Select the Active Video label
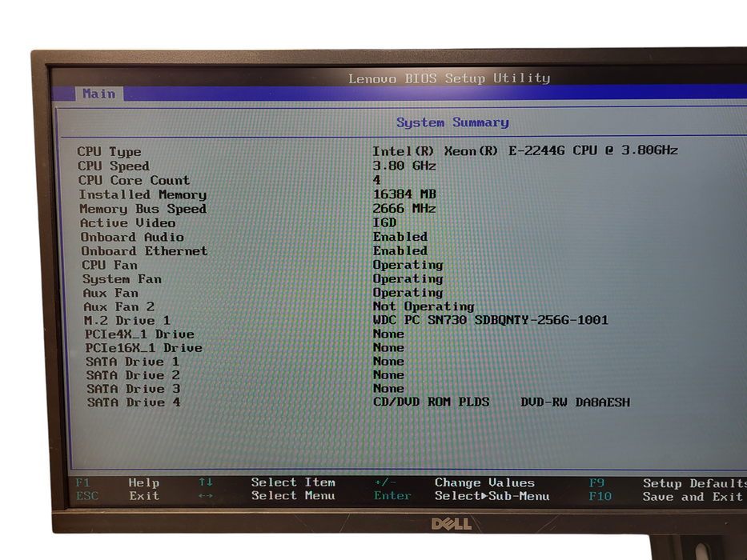747x560 pixels. tap(127, 223)
